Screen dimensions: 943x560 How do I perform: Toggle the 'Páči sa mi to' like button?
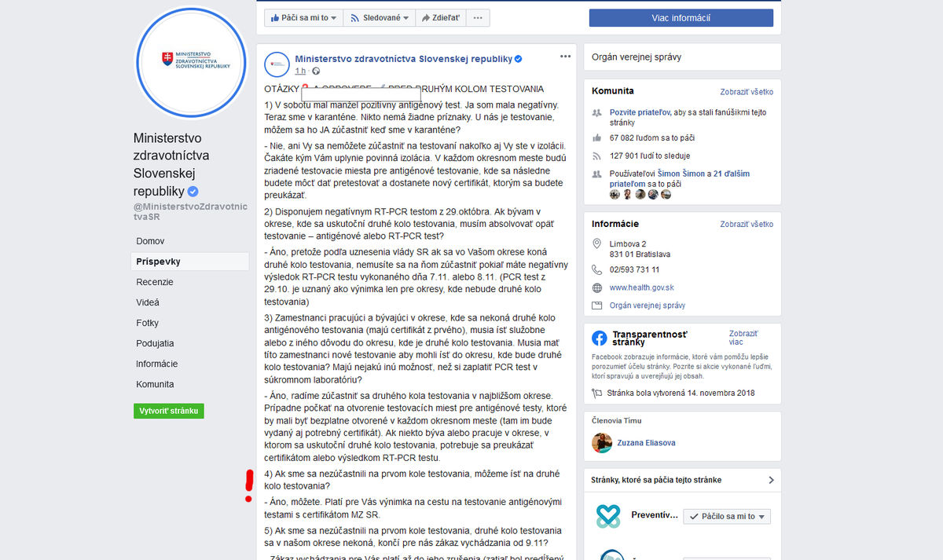[x=303, y=18]
